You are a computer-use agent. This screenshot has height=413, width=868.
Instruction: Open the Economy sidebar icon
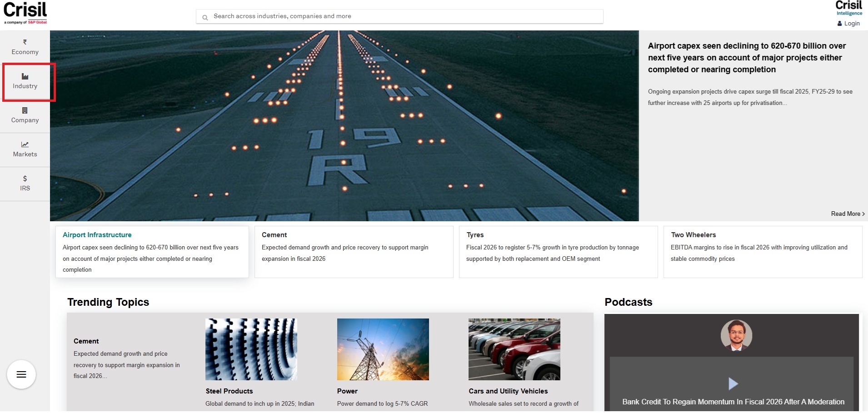(x=25, y=42)
